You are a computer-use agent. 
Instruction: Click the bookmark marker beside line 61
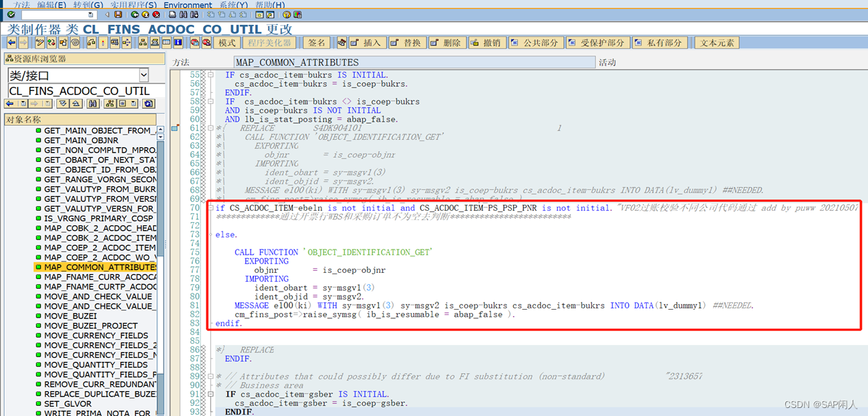pyautogui.click(x=175, y=127)
